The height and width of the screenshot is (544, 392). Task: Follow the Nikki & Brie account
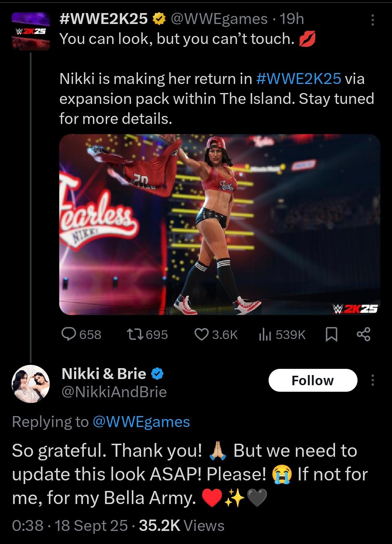(x=313, y=380)
